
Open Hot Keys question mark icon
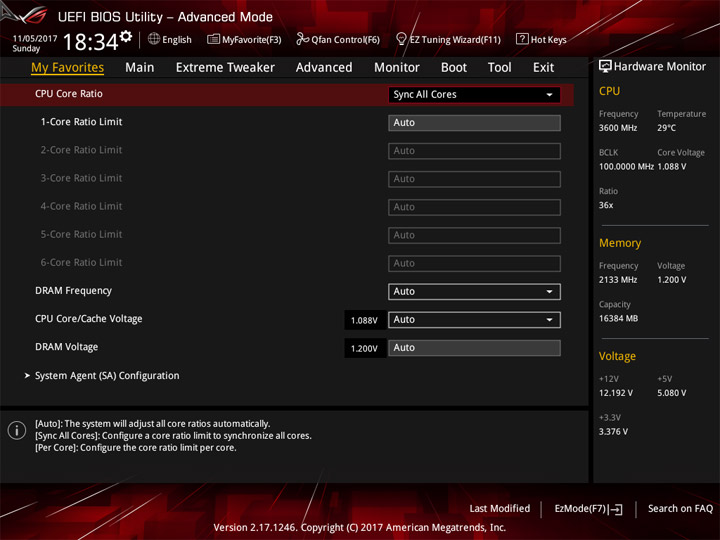click(522, 39)
